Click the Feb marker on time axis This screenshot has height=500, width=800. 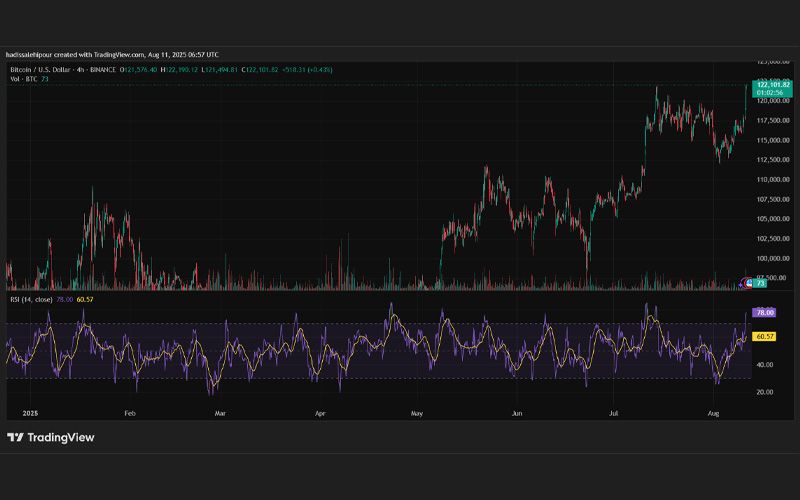coord(130,413)
